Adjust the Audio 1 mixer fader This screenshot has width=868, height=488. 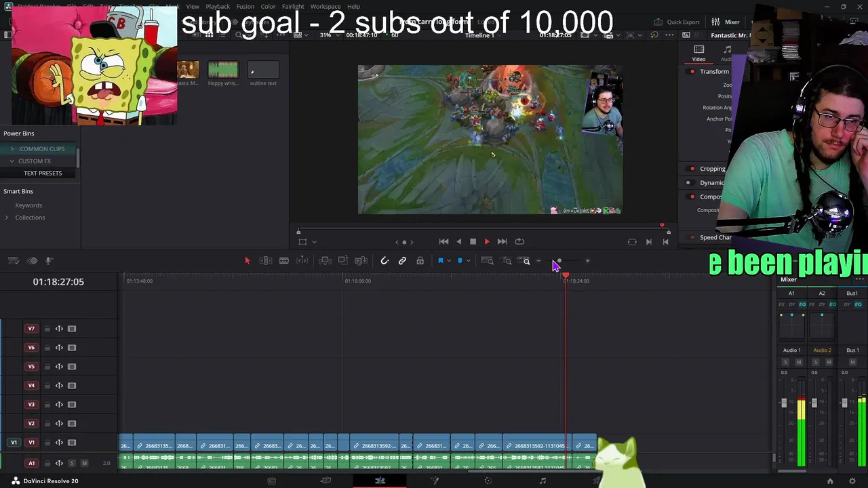(x=784, y=403)
